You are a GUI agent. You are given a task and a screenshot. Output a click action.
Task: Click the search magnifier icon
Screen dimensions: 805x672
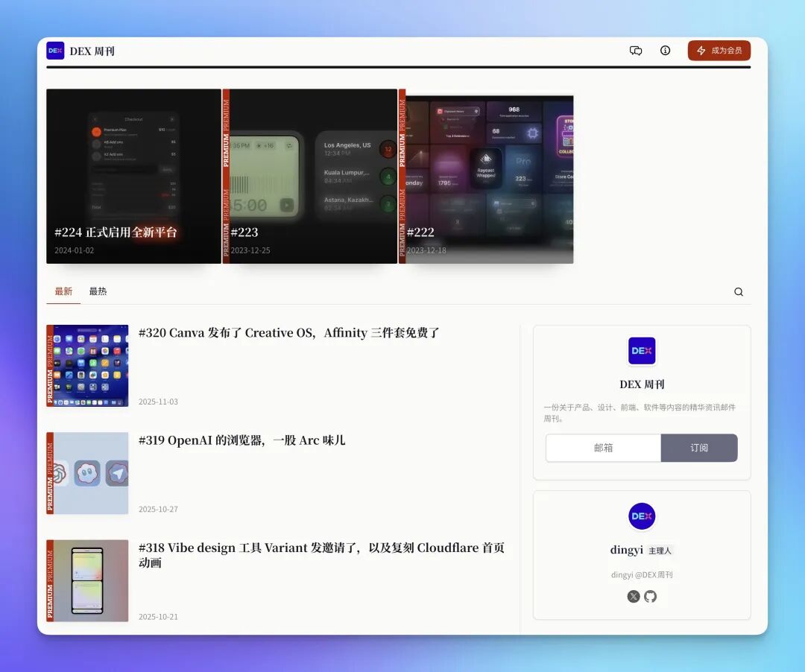(738, 292)
